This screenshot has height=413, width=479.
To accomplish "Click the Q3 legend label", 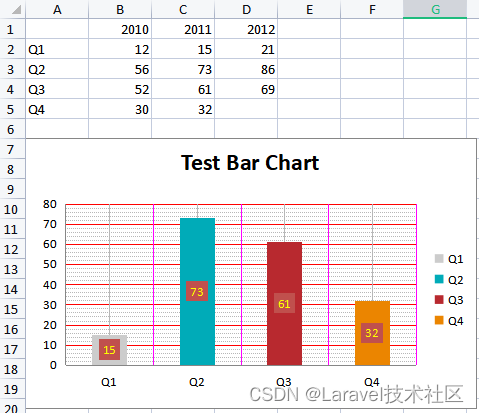I will click(x=455, y=300).
